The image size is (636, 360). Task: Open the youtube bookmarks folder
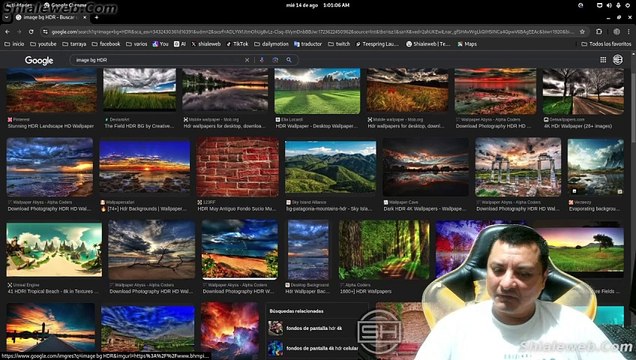43,44
